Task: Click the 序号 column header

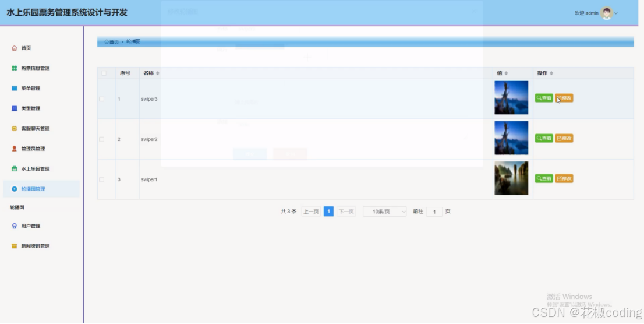Action: click(x=125, y=73)
